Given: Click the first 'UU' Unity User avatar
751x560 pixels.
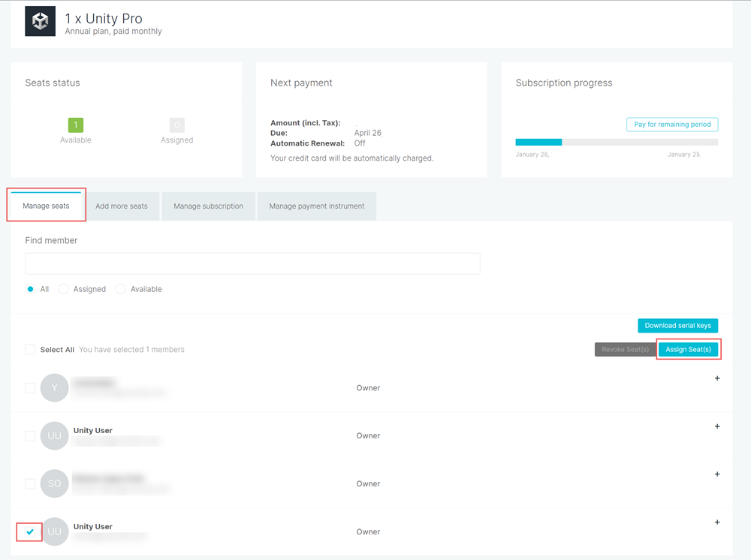Looking at the screenshot, I should click(x=54, y=436).
